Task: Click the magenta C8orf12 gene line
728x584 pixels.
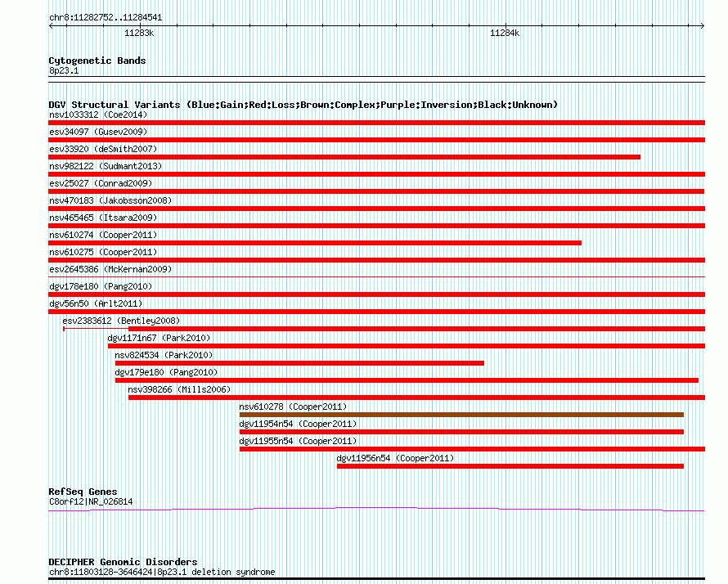Action: pos(376,510)
